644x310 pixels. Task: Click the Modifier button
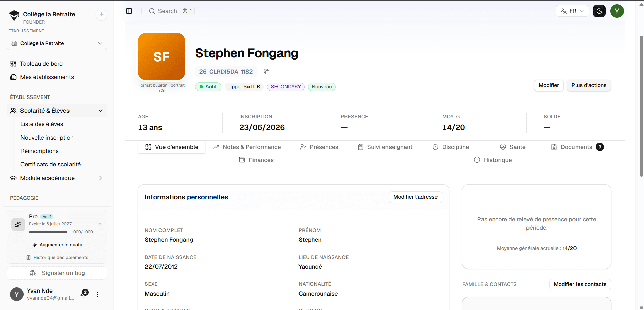[549, 85]
